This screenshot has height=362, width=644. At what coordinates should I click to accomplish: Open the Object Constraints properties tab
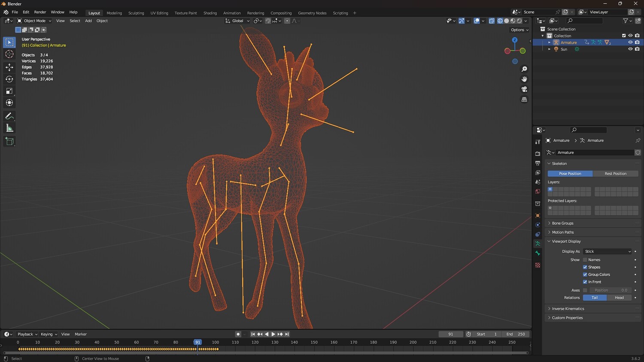538,234
